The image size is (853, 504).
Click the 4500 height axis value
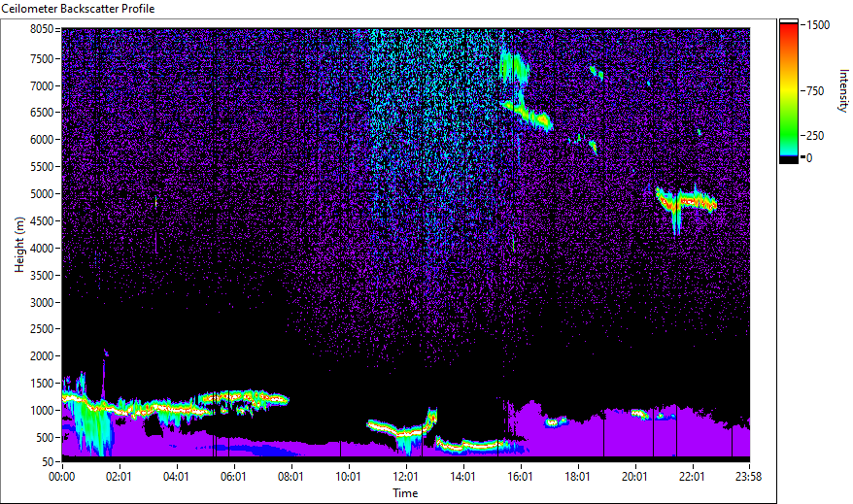coord(42,221)
